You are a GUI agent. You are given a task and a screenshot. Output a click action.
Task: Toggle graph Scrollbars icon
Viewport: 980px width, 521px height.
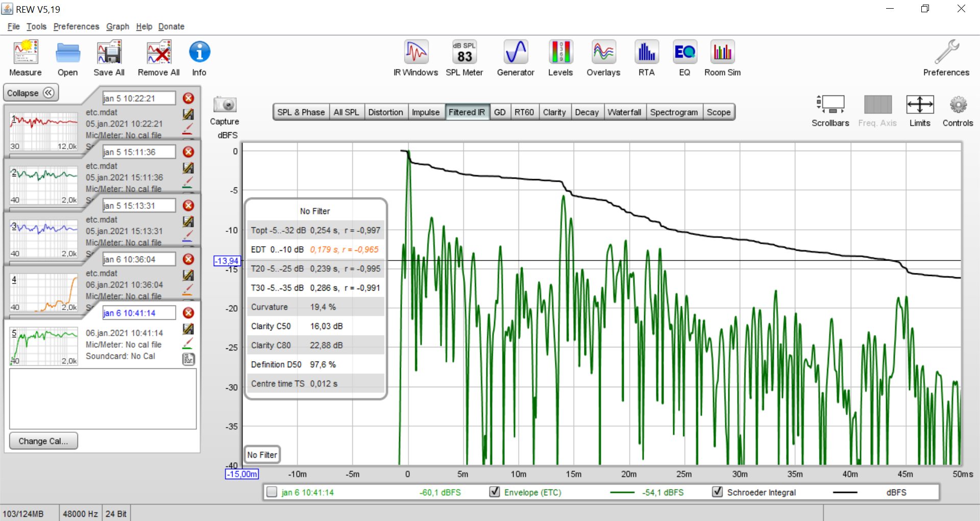tap(830, 105)
